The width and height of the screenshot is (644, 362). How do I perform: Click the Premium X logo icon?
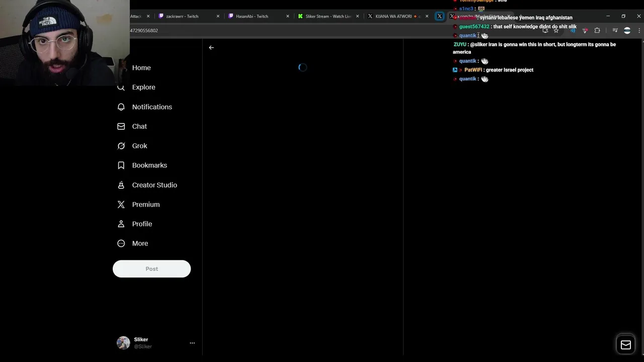(x=121, y=205)
